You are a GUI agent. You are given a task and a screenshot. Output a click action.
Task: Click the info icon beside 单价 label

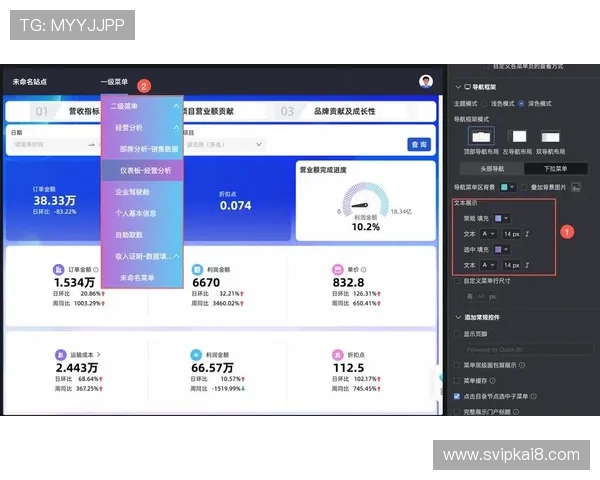364,270
